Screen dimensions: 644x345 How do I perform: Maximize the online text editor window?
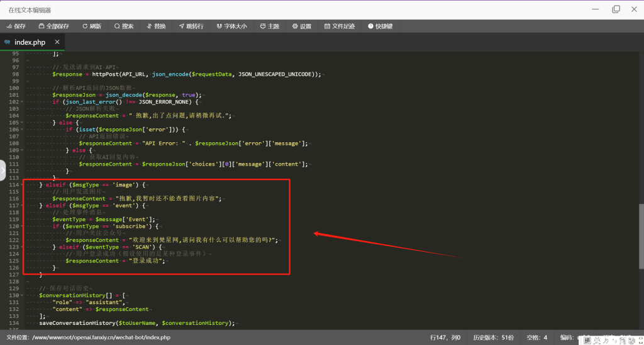pyautogui.click(x=616, y=9)
